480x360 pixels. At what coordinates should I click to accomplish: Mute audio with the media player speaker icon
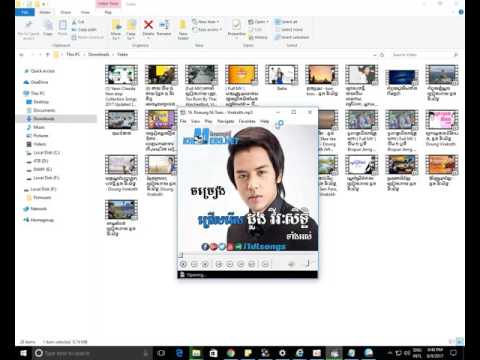point(291,264)
